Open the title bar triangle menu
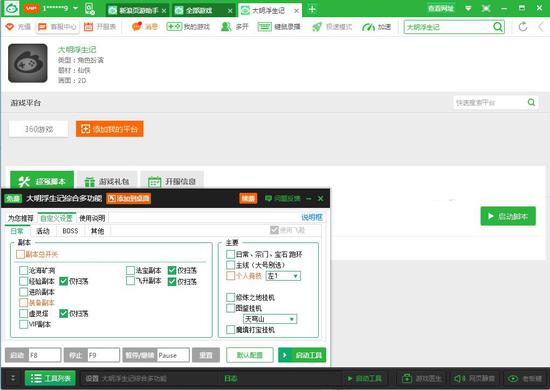 (468, 8)
